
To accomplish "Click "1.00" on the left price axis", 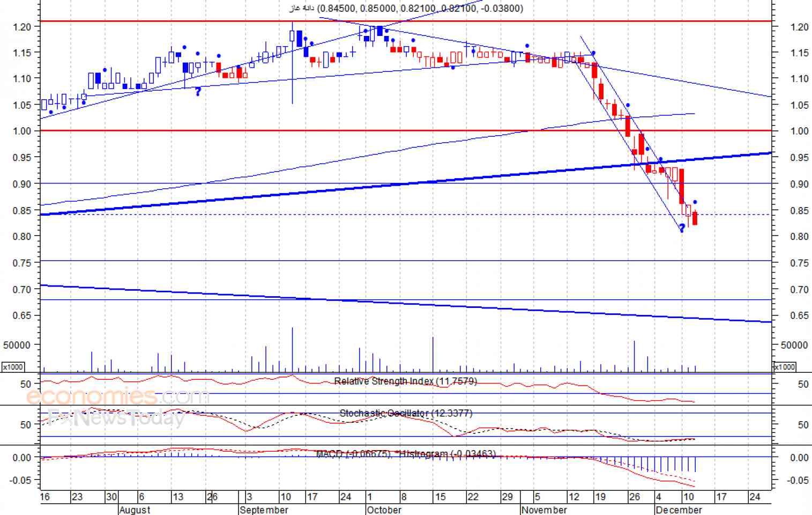I will coord(23,131).
